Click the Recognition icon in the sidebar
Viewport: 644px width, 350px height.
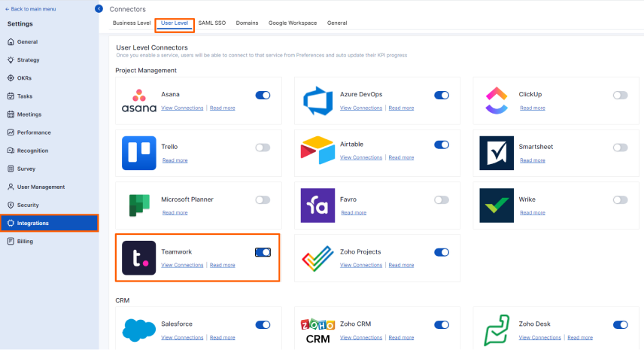pyautogui.click(x=11, y=151)
